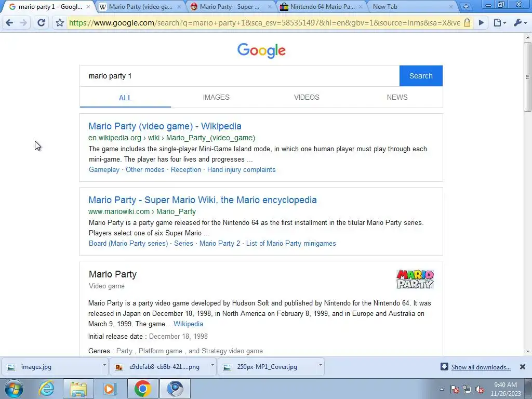
Task: Bookmark this page with the star icon
Action: click(60, 23)
